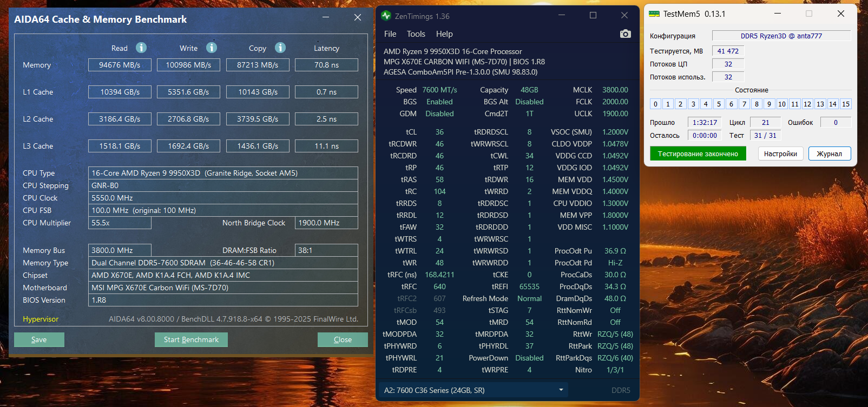Click Memory Bus value 3800.0 MHz

click(x=120, y=250)
